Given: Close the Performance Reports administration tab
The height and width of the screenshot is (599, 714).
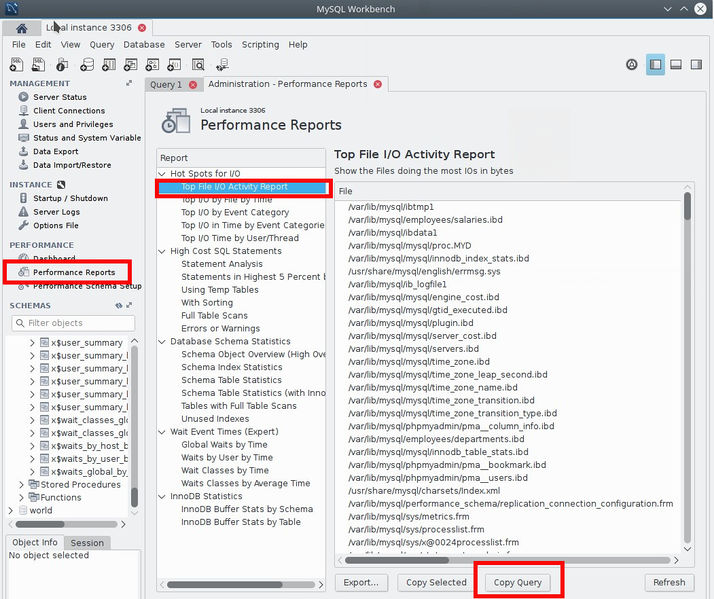Looking at the screenshot, I should (377, 84).
